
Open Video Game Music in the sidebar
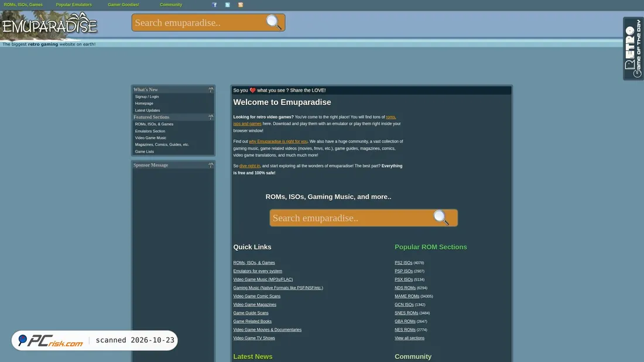coord(150,138)
